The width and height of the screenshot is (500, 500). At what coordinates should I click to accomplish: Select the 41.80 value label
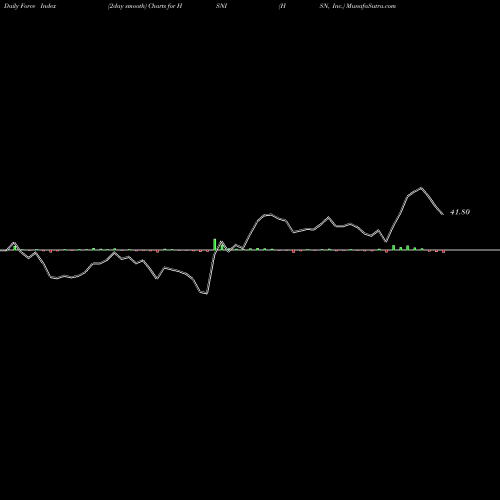pyautogui.click(x=460, y=212)
